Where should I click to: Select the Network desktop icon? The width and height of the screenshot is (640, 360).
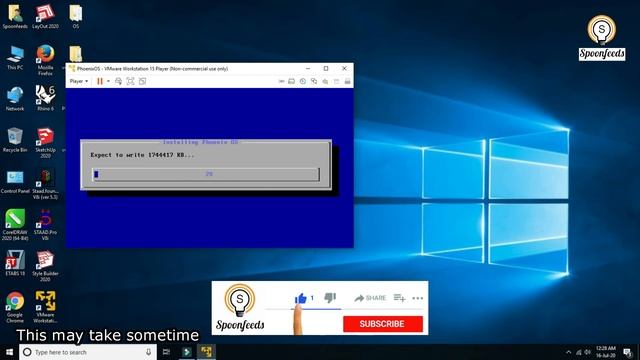[x=15, y=99]
